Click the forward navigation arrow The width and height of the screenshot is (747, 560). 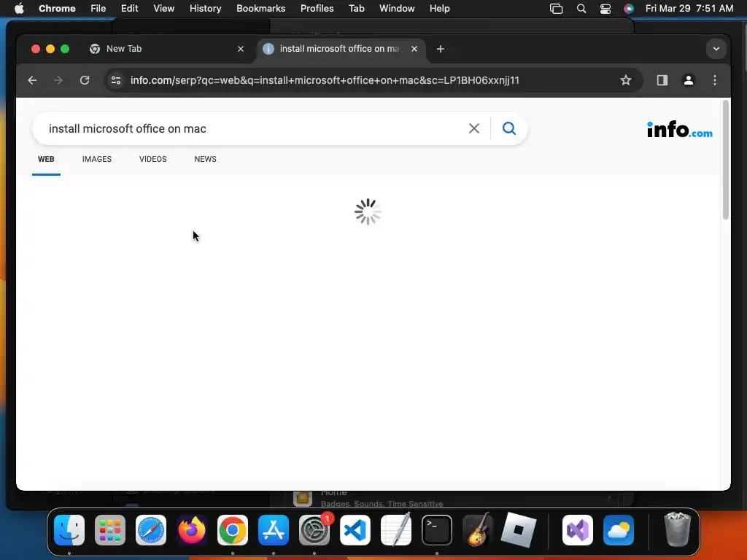[58, 80]
